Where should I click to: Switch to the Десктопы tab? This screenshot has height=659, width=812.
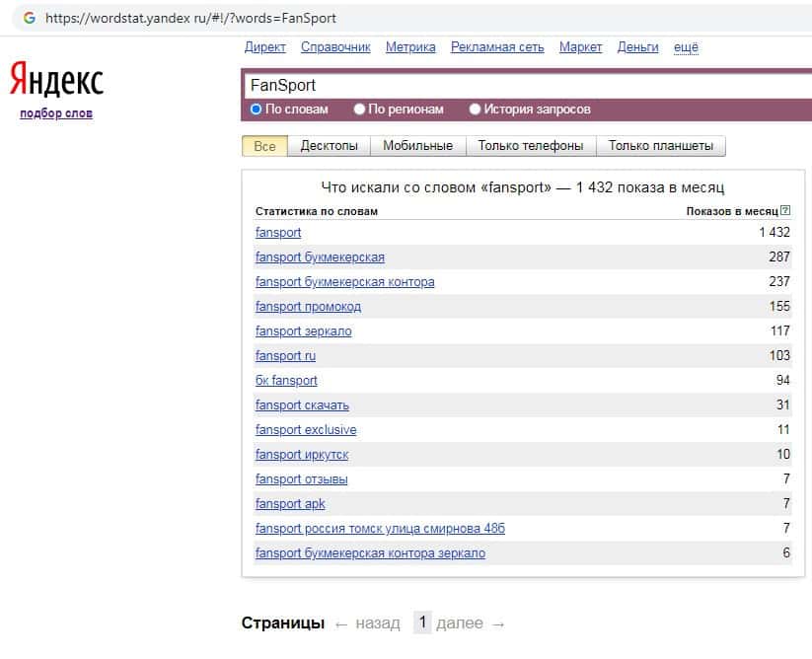[329, 146]
